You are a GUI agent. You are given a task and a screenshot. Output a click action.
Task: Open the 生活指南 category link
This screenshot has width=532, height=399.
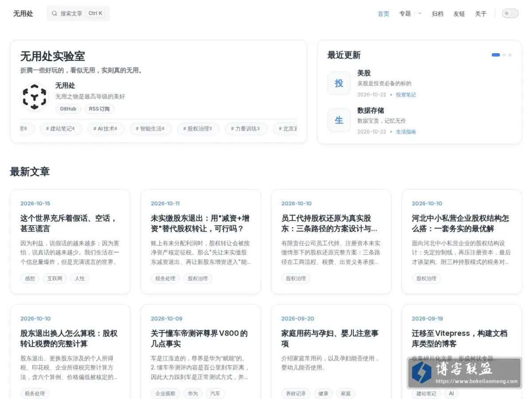click(x=406, y=132)
